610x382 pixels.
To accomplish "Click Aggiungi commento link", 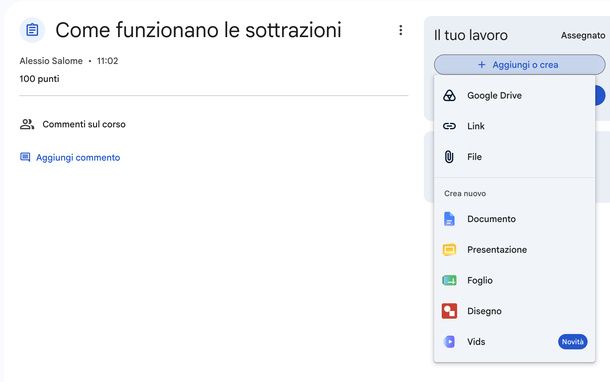I will click(78, 158).
